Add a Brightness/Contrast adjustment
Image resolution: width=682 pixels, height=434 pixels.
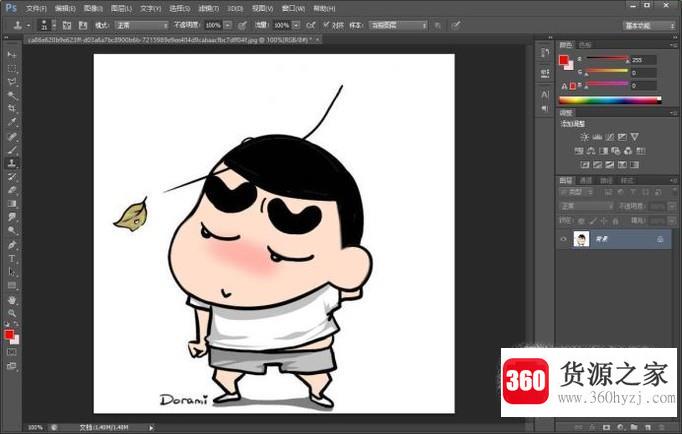coord(584,137)
